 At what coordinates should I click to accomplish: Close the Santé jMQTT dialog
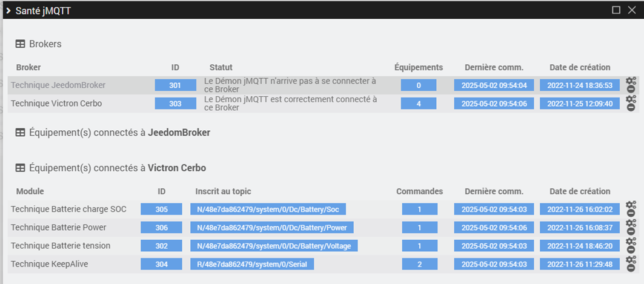pos(632,10)
